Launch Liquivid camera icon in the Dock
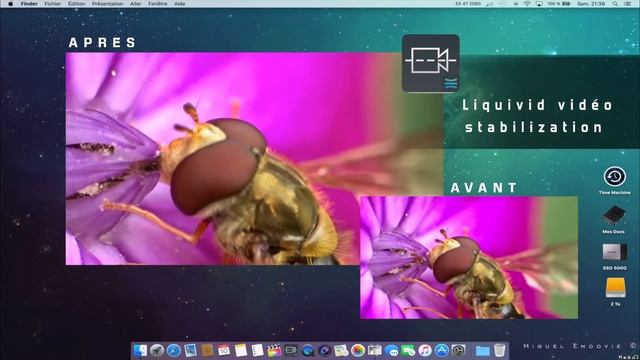 (x=291, y=350)
